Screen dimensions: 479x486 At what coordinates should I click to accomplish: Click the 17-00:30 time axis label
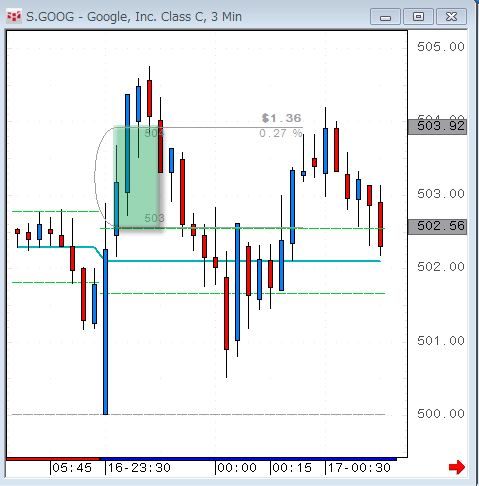pos(359,468)
